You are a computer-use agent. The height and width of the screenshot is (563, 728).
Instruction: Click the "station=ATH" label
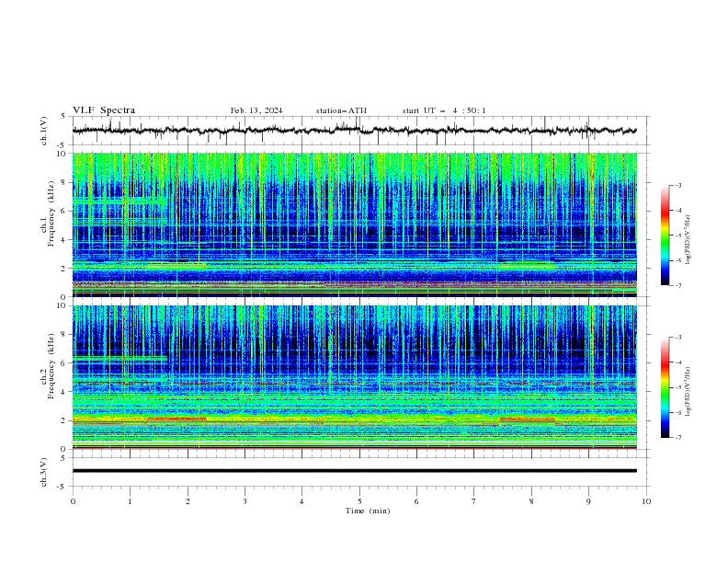pyautogui.click(x=341, y=110)
